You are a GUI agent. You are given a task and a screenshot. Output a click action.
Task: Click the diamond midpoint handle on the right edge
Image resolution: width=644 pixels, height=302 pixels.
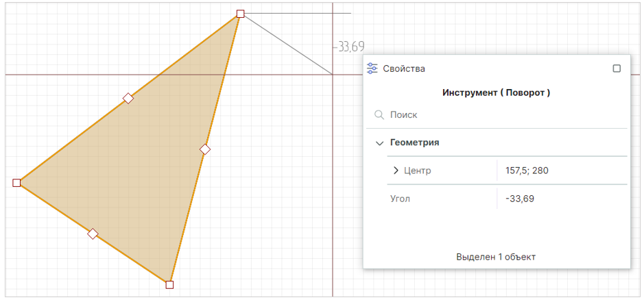click(x=204, y=149)
